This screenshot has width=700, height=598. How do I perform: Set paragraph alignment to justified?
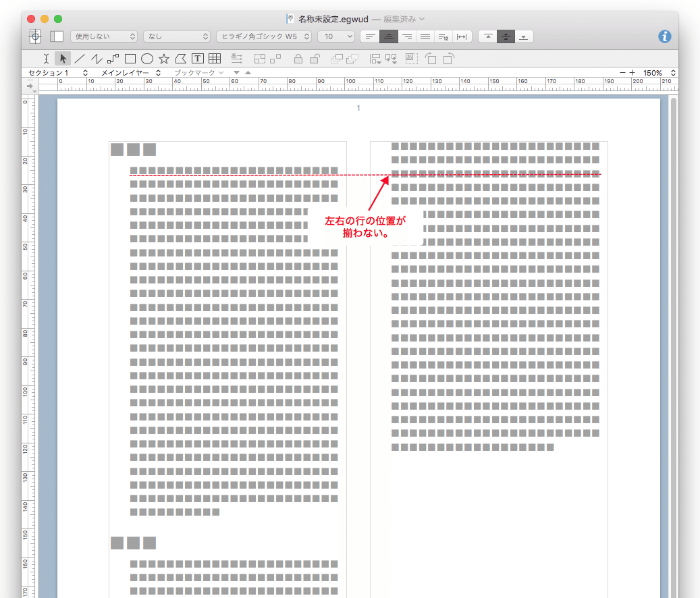pos(425,36)
